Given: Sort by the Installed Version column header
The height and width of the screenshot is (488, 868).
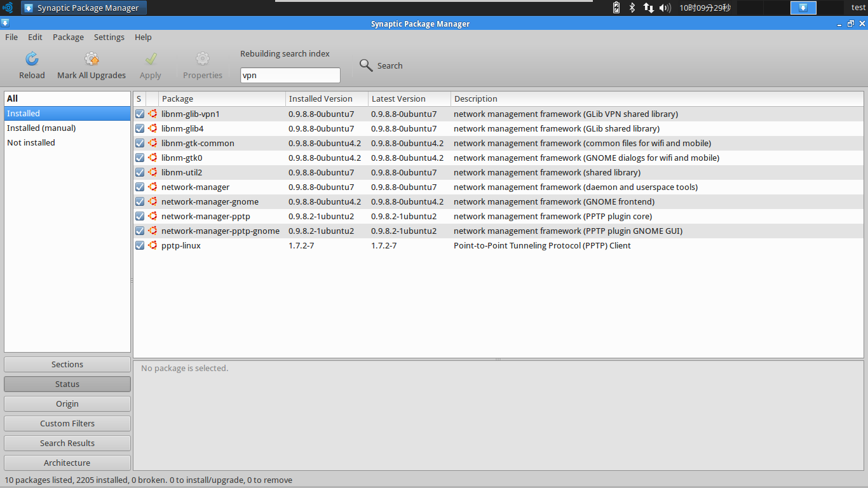Looking at the screenshot, I should tap(327, 98).
